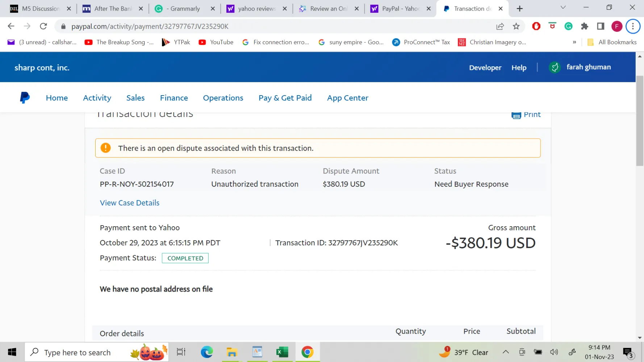Open a new browser tab
The image size is (644, 362).
click(x=520, y=9)
